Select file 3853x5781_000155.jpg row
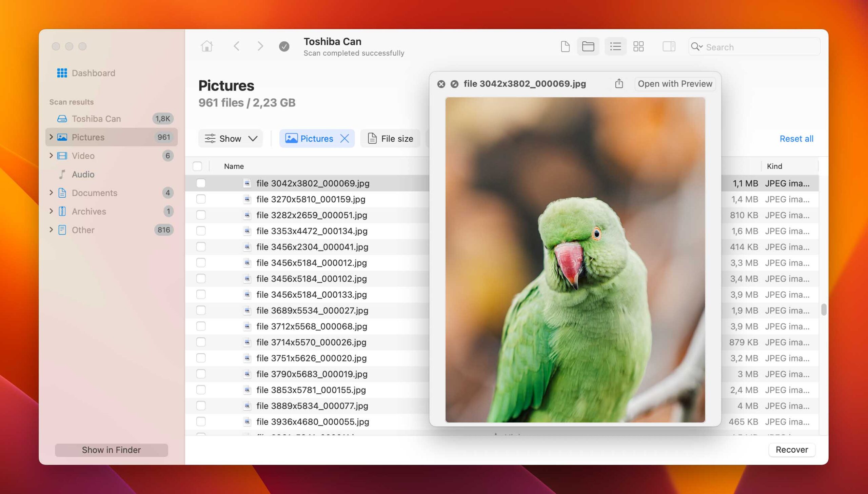This screenshot has width=868, height=494. [307, 390]
